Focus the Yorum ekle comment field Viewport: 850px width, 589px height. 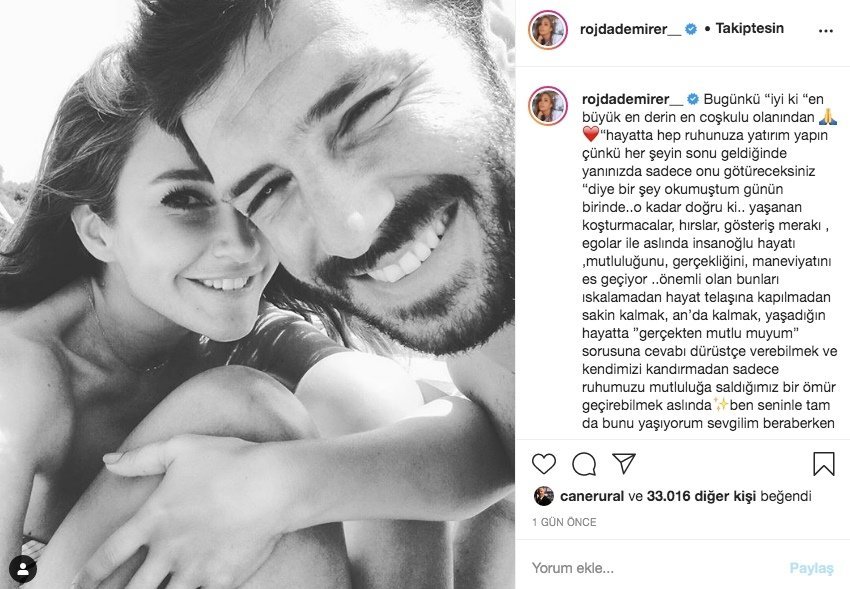pos(656,568)
